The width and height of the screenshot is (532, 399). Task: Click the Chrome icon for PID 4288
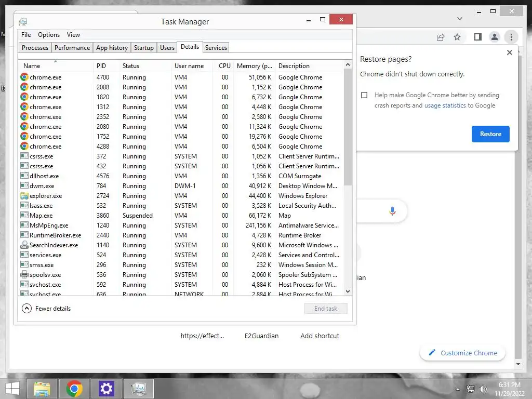(x=24, y=146)
